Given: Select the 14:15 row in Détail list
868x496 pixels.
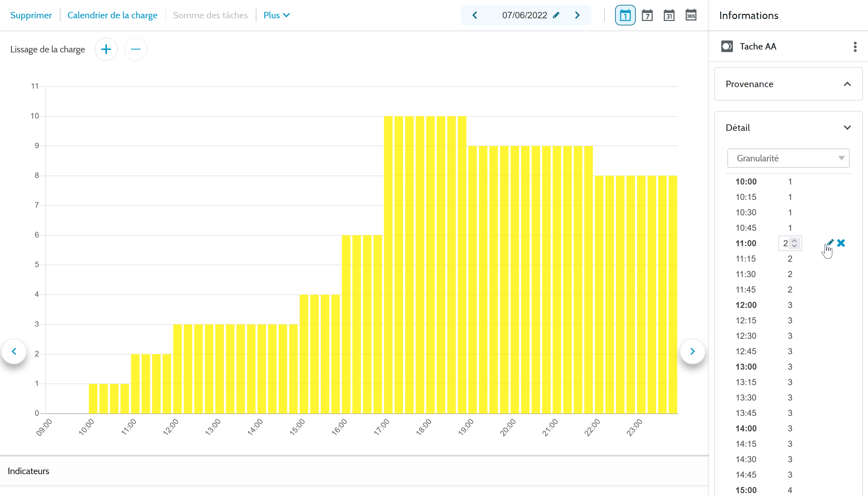Looking at the screenshot, I should (x=788, y=444).
